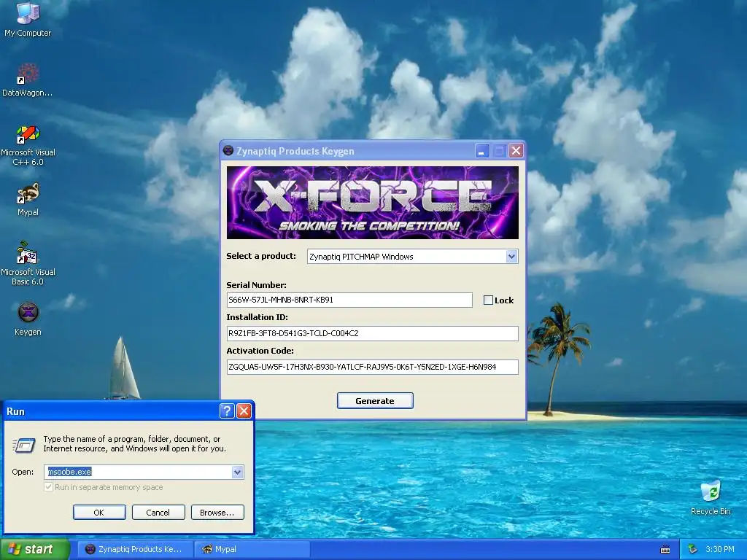Image resolution: width=747 pixels, height=560 pixels.
Task: Click the Run dialog program icon
Action: point(24,445)
